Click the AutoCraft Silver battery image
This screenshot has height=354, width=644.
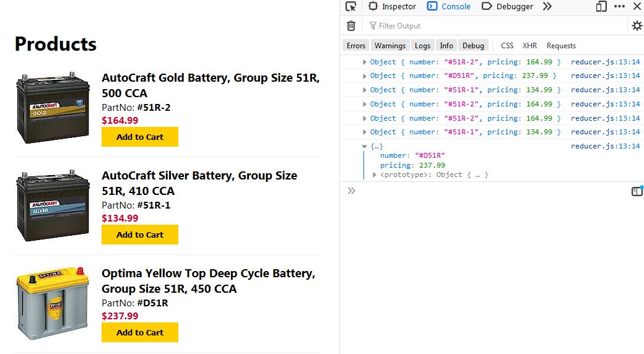tap(53, 205)
